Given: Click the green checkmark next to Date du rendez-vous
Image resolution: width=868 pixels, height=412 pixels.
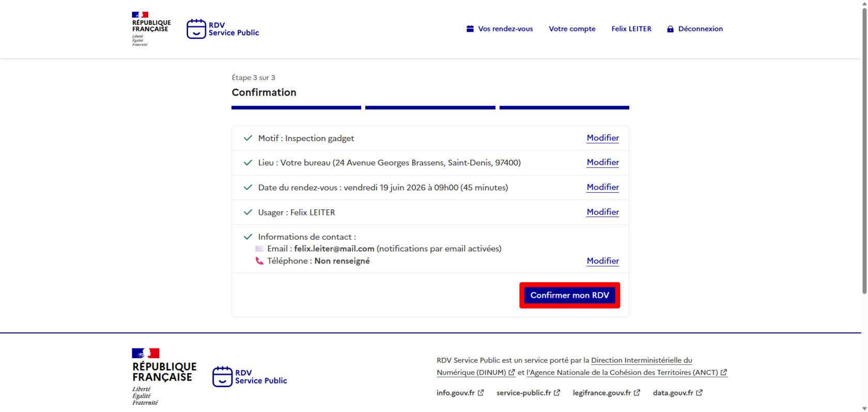Looking at the screenshot, I should 248,187.
